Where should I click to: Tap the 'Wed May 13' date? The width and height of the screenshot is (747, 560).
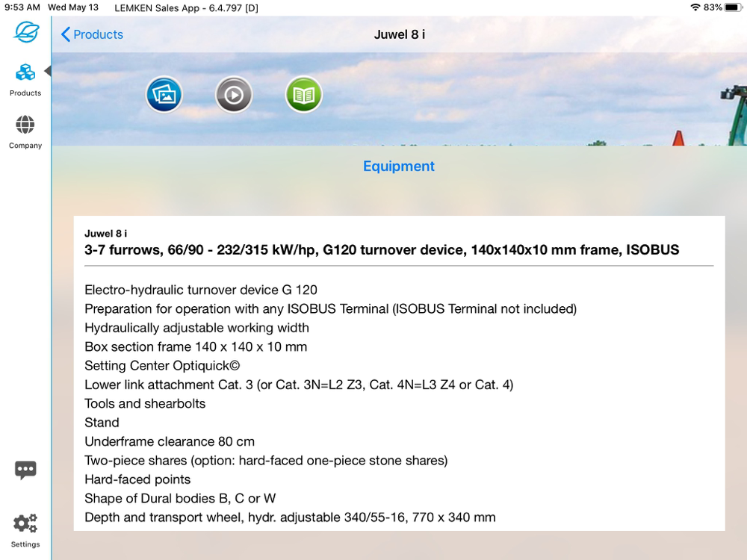coord(73,7)
